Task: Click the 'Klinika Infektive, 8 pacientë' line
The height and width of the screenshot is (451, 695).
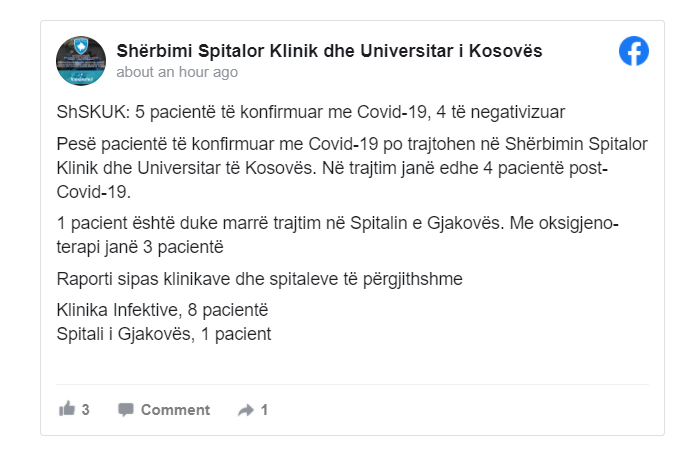Action: 162,311
